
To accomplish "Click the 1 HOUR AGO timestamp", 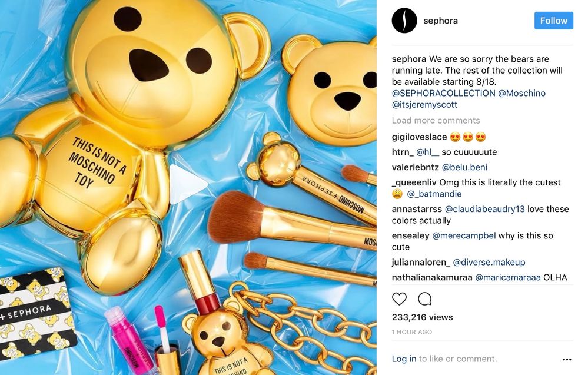I will pyautogui.click(x=412, y=332).
